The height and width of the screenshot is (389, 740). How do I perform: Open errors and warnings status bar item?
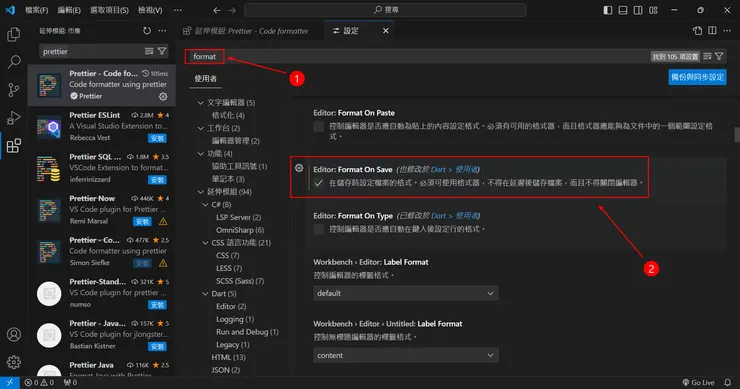pos(40,383)
